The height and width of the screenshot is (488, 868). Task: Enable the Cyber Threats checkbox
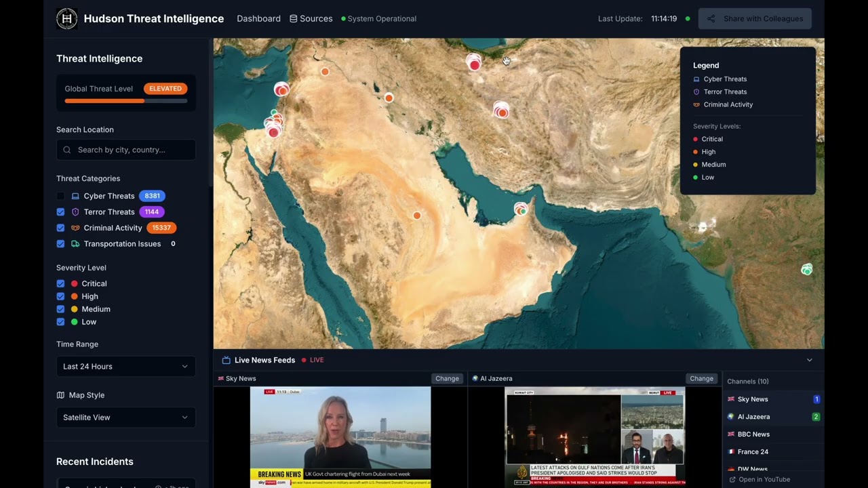[60, 196]
